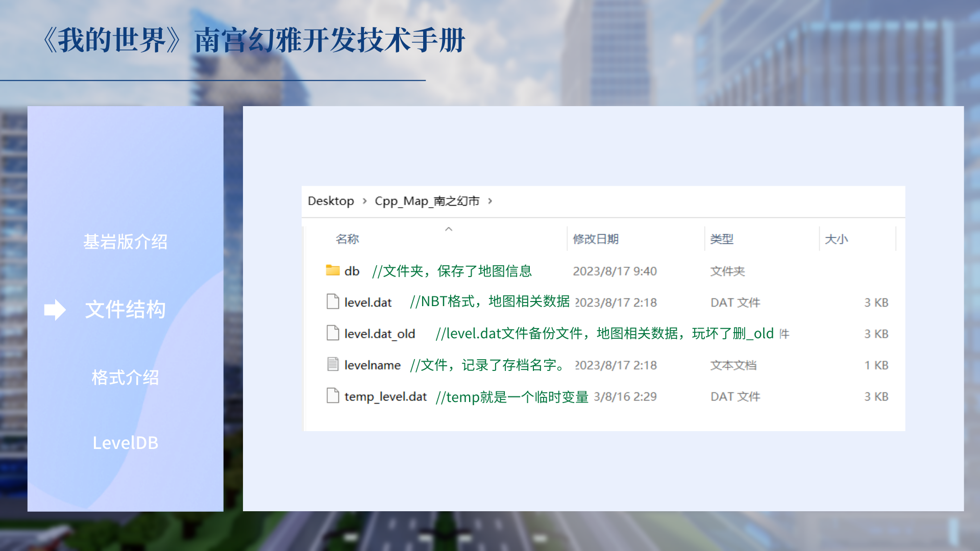Select the levelname file name
Image resolution: width=980 pixels, height=551 pixels.
pyautogui.click(x=372, y=365)
